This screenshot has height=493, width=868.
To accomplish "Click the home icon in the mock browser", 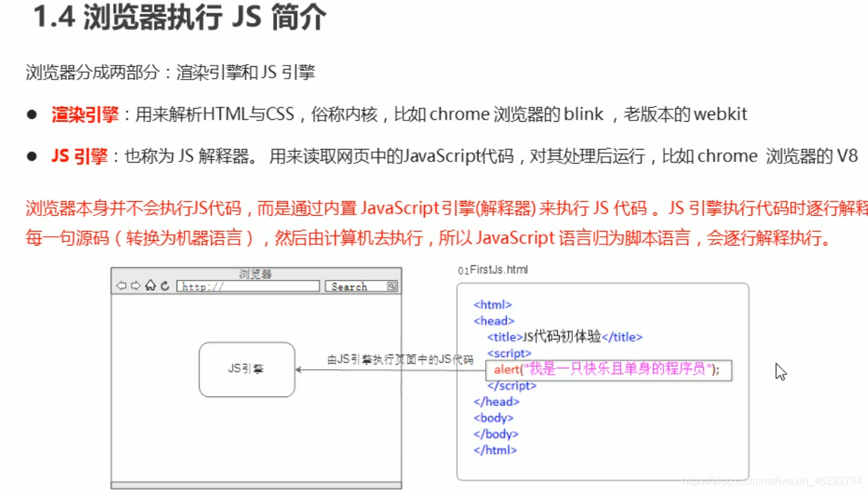I will point(150,285).
